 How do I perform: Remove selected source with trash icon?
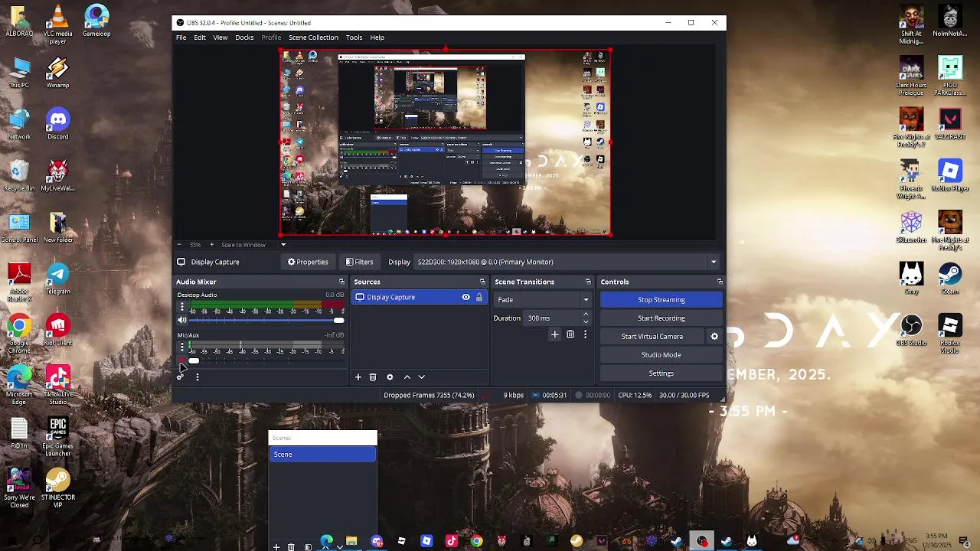[x=373, y=377]
